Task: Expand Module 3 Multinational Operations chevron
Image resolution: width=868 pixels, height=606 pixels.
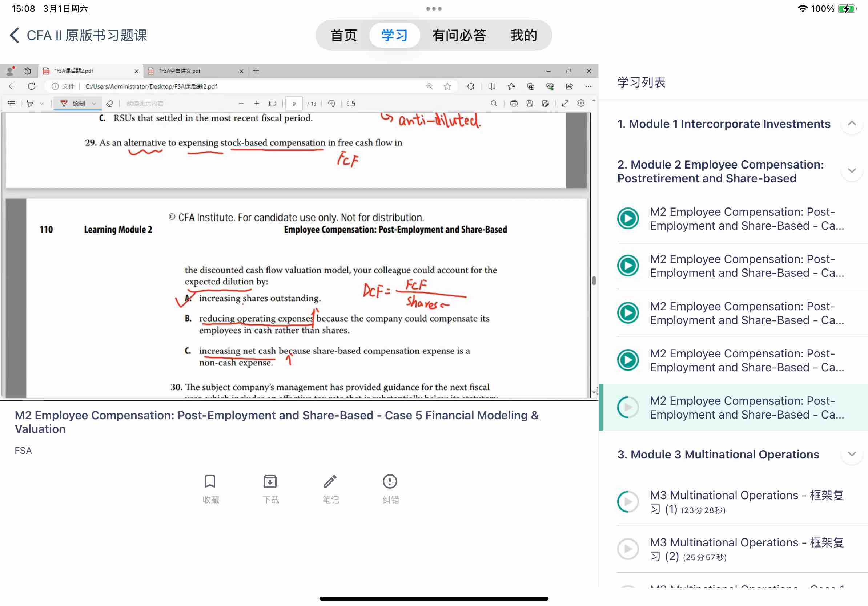Action: pyautogui.click(x=851, y=454)
